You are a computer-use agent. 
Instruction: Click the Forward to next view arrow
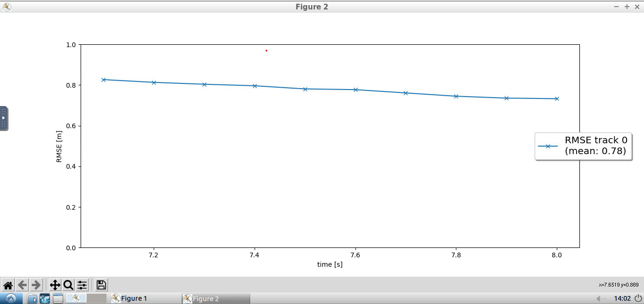click(36, 285)
